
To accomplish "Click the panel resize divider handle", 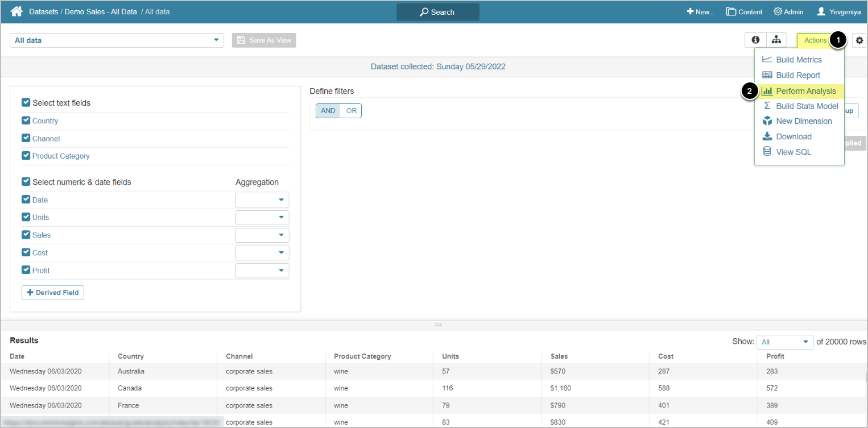I will tap(438, 325).
